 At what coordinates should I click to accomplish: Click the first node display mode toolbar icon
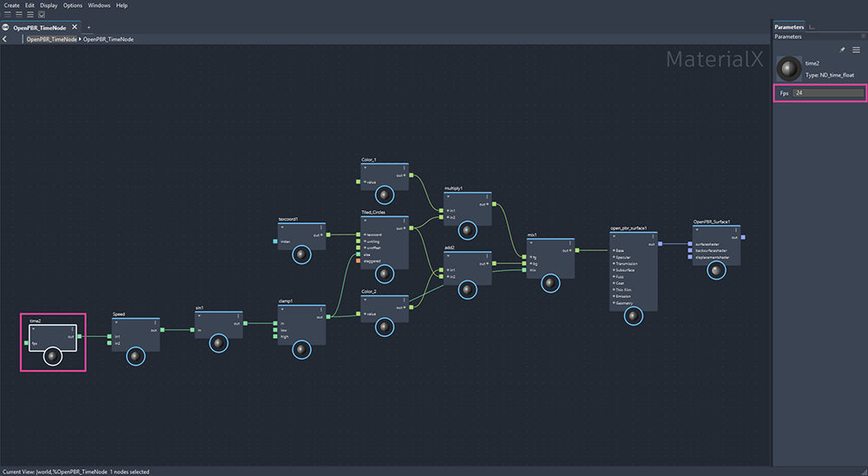click(8, 15)
